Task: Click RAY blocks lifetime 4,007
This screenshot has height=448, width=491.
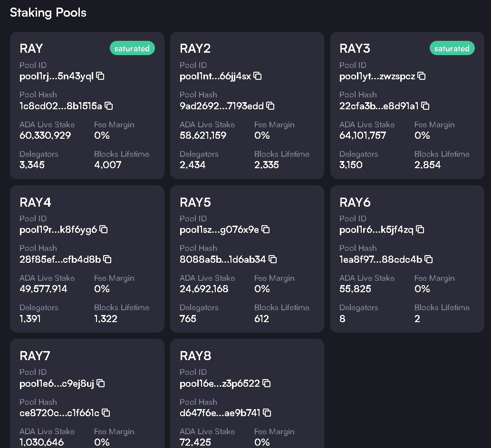Action: [x=108, y=165]
